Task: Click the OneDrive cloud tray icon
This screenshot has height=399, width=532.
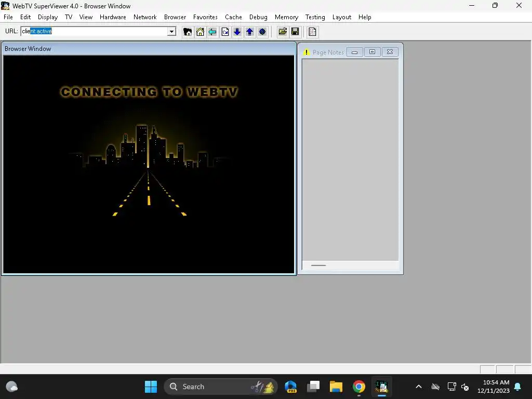Action: (435, 387)
